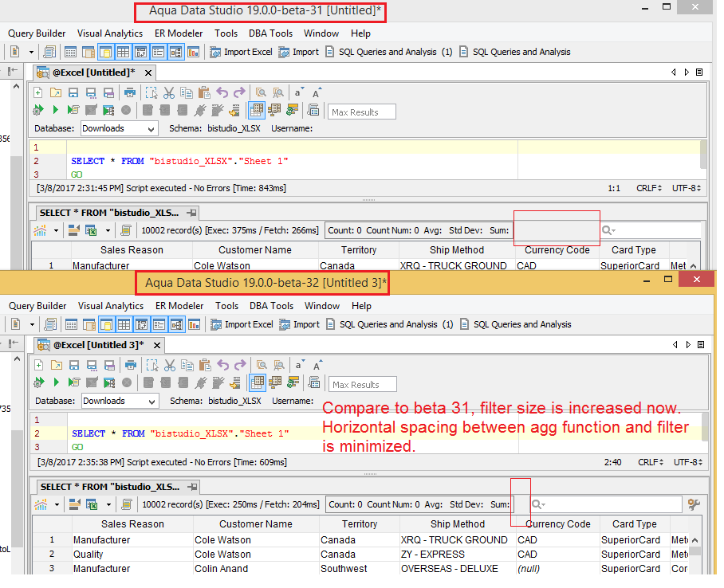Close the @Excel [Untitled]* tab in beta-31
Viewport: 724px width, 588px height.
pyautogui.click(x=148, y=73)
